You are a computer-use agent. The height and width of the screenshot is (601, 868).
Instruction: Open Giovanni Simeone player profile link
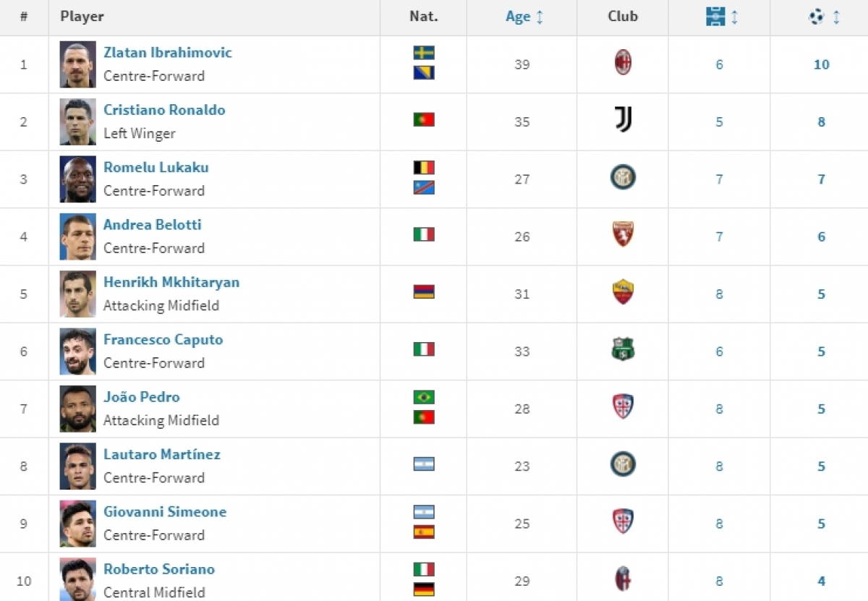pyautogui.click(x=165, y=511)
